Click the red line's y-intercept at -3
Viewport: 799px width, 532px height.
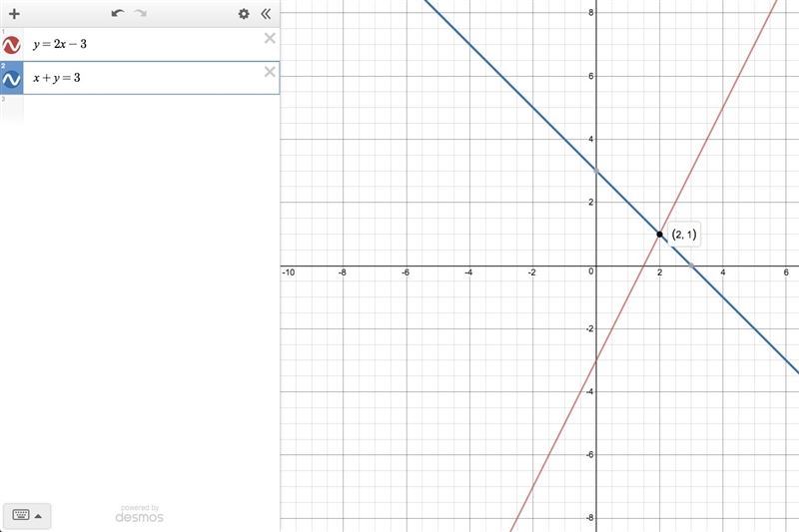click(x=596, y=360)
